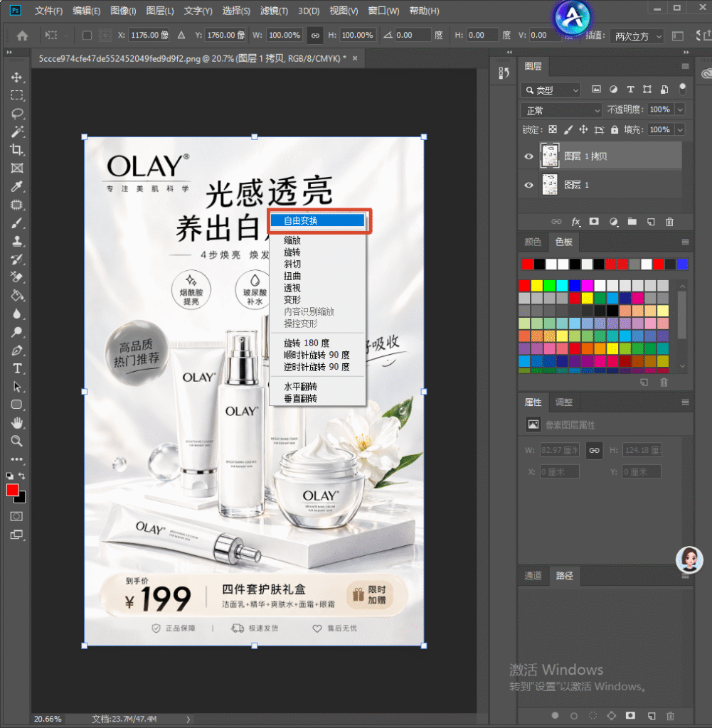The width and height of the screenshot is (712, 728).
Task: Select the Rounded Rectangle shape tool
Action: tap(17, 405)
